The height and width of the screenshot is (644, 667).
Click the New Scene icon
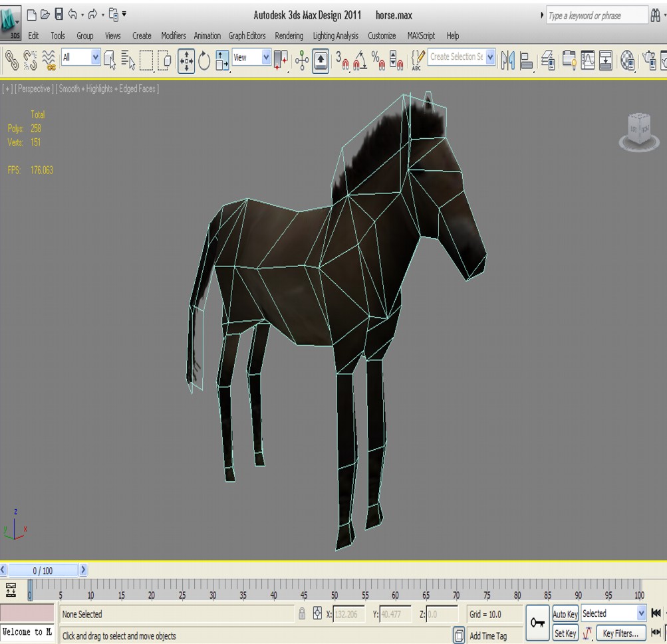click(x=31, y=15)
